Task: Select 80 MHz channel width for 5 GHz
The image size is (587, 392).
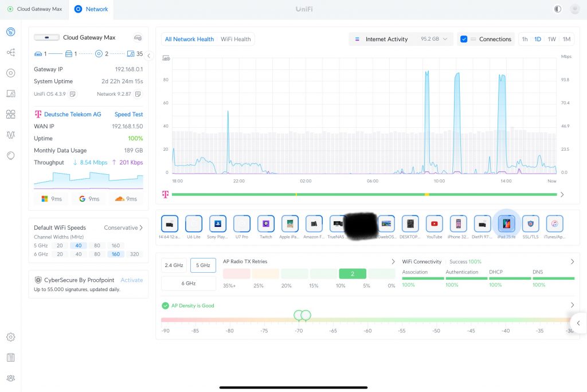Action: click(97, 245)
